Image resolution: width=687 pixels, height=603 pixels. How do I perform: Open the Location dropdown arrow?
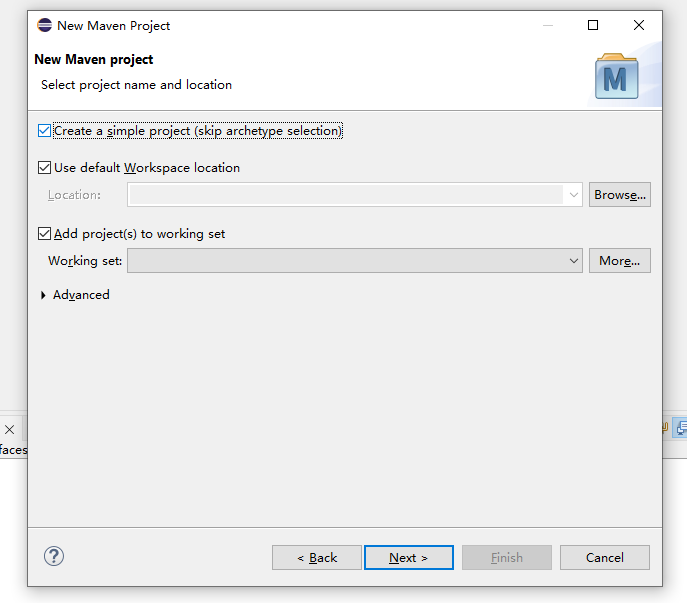pos(574,195)
